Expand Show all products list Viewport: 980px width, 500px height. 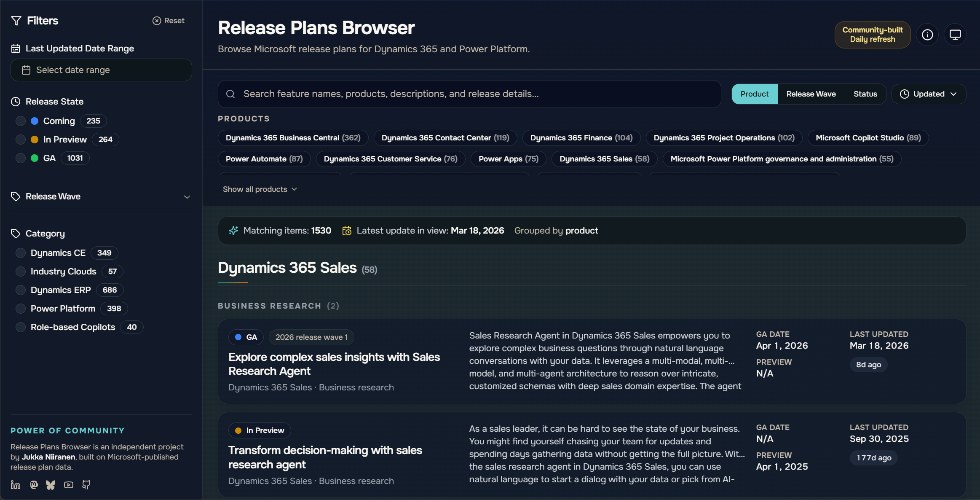260,189
